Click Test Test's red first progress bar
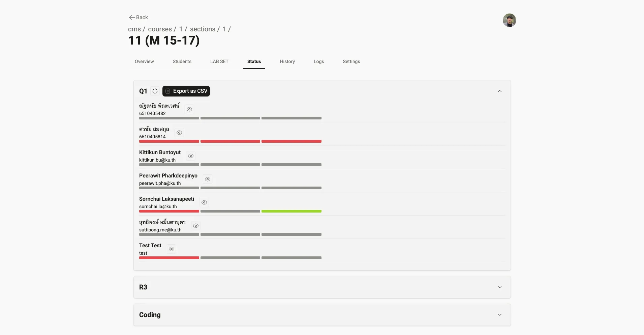This screenshot has width=644, height=335. [169, 258]
